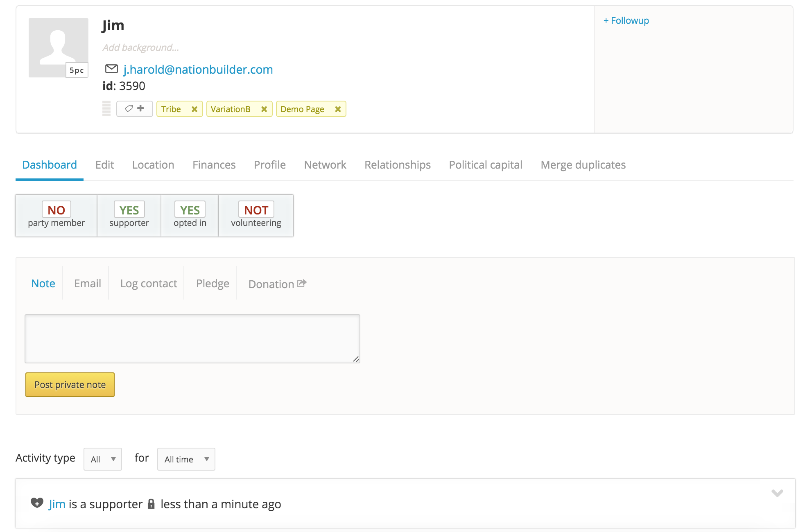The height and width of the screenshot is (532, 805).
Task: Remove the VariationB tag
Action: click(x=264, y=109)
